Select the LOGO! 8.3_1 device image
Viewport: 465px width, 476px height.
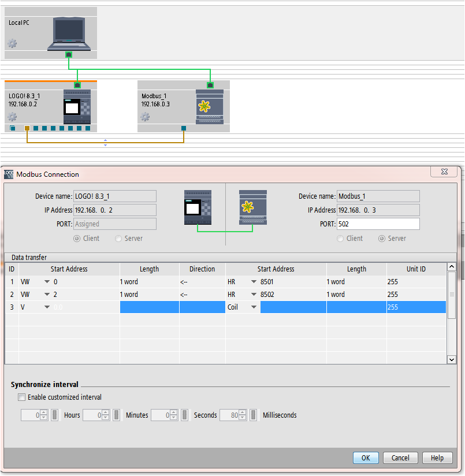coord(77,106)
